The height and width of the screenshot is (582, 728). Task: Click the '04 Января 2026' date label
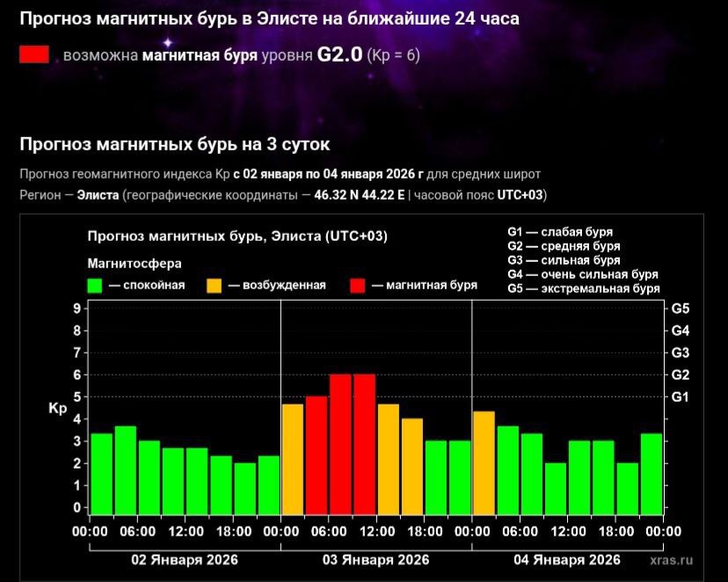(567, 559)
